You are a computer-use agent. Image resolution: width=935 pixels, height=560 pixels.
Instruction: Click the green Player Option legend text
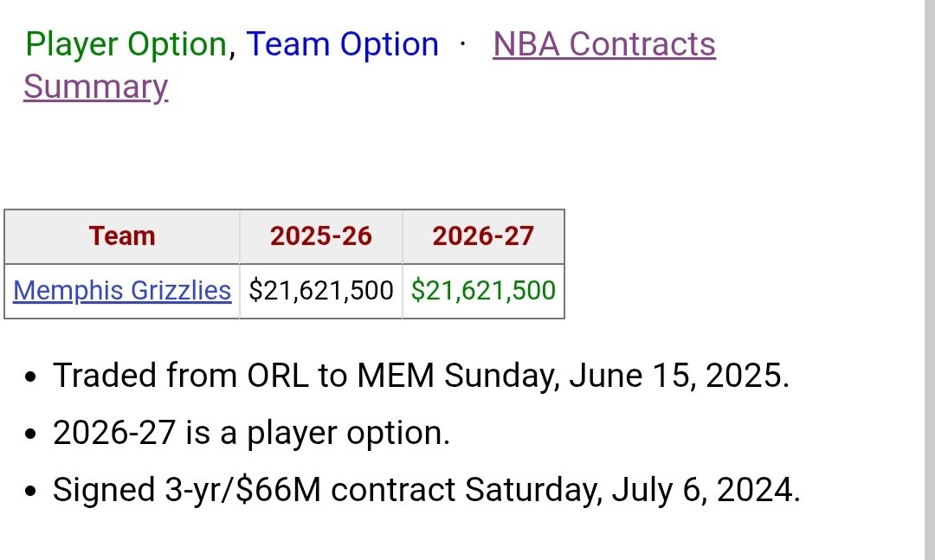126,44
